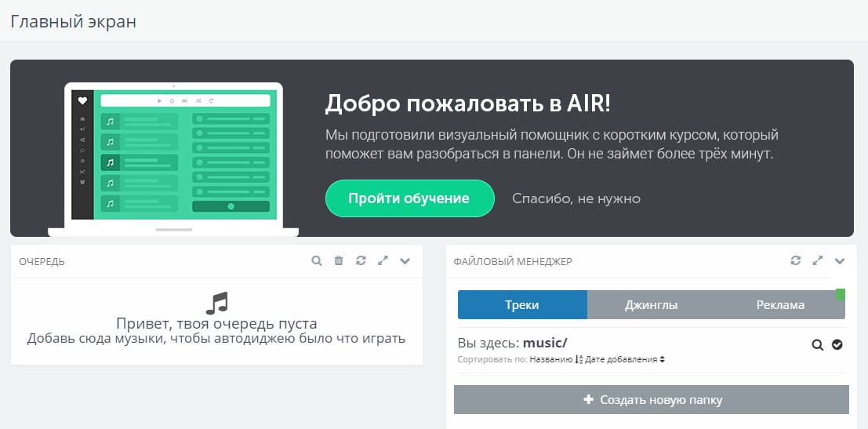Collapse the Файловый менеджер panel chevron
868x429 pixels.
click(x=840, y=261)
